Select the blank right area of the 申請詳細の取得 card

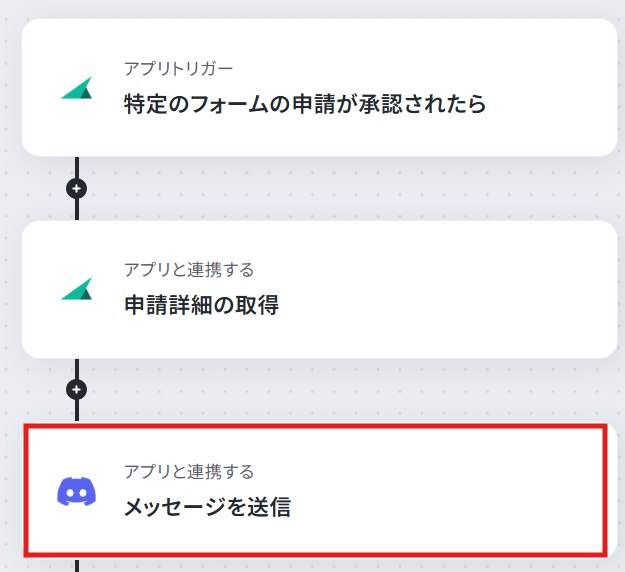pyautogui.click(x=446, y=289)
